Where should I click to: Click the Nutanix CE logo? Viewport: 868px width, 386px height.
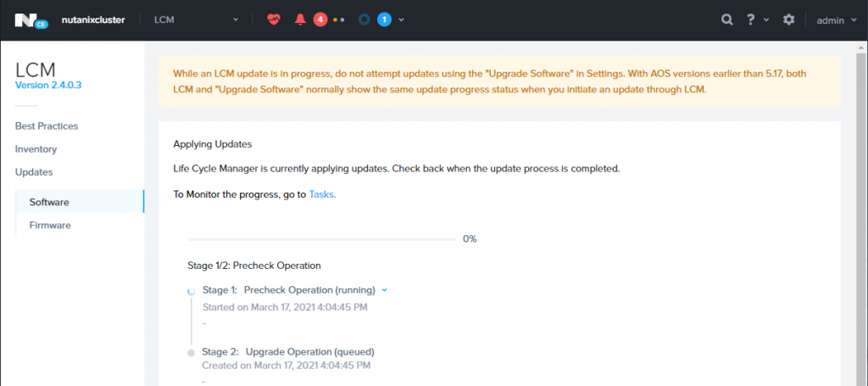pos(31,20)
